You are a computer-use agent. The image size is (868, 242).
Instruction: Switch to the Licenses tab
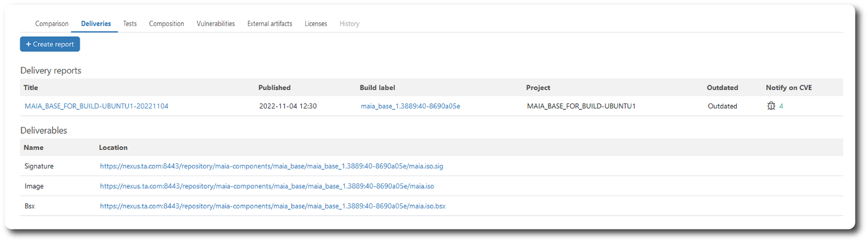pyautogui.click(x=316, y=24)
